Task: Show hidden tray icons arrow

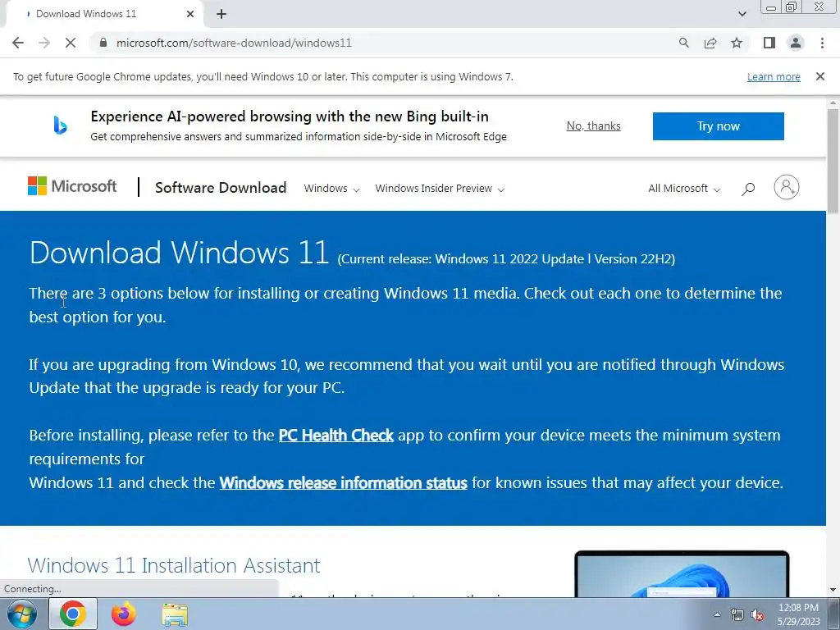Action: (717, 614)
